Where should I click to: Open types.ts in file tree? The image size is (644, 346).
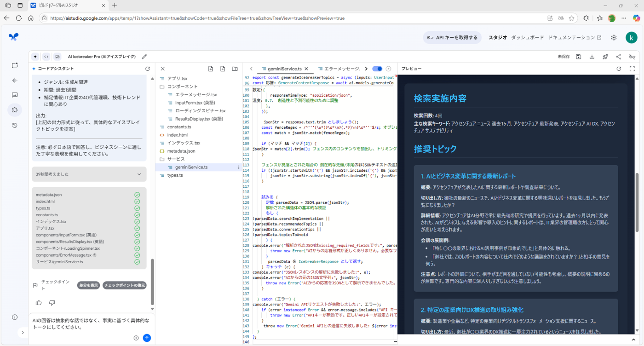(175, 175)
